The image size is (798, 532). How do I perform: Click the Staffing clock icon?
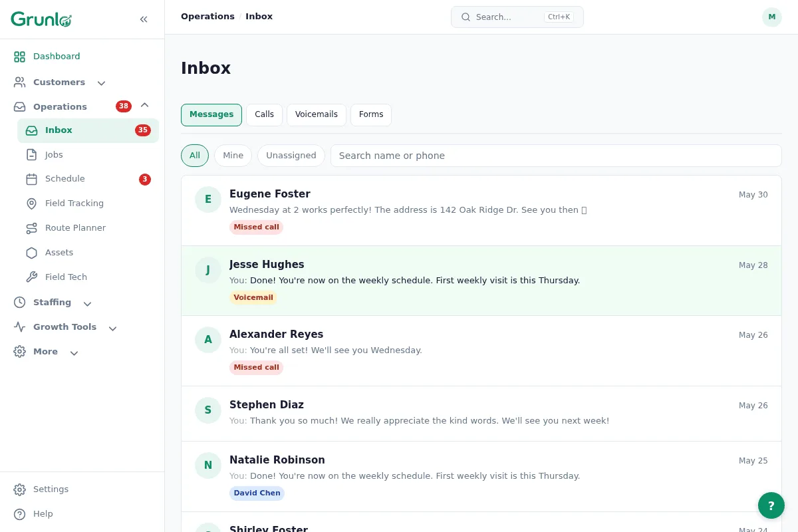tap(20, 303)
